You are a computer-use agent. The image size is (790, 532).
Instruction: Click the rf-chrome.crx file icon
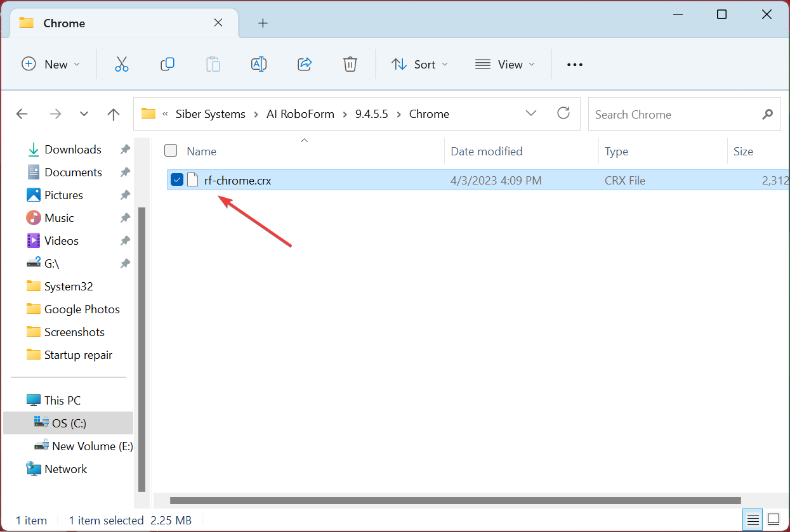[193, 180]
